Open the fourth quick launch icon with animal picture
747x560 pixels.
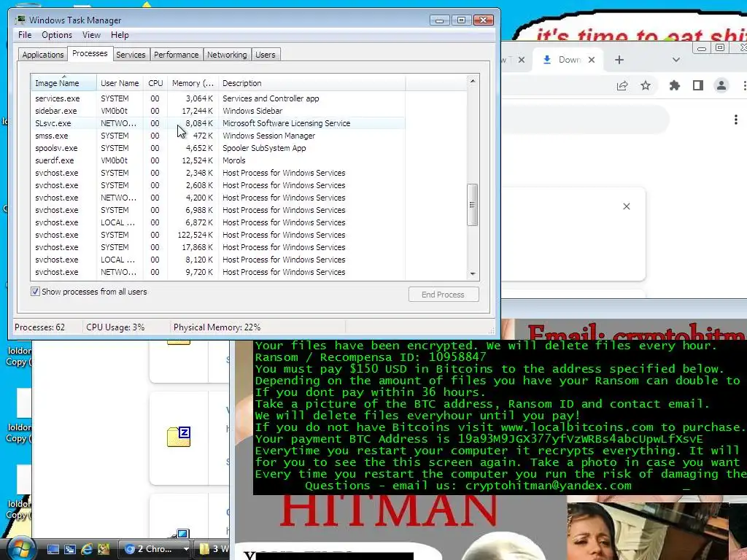click(x=103, y=549)
